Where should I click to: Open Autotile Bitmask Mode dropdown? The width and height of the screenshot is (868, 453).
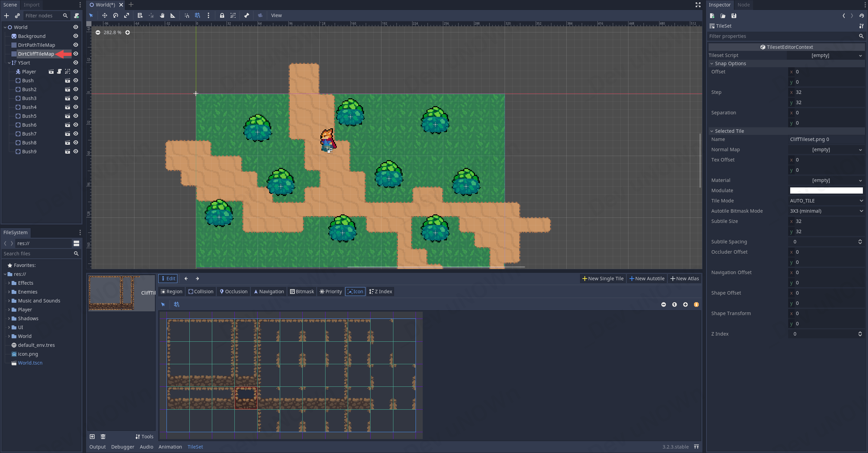(826, 211)
